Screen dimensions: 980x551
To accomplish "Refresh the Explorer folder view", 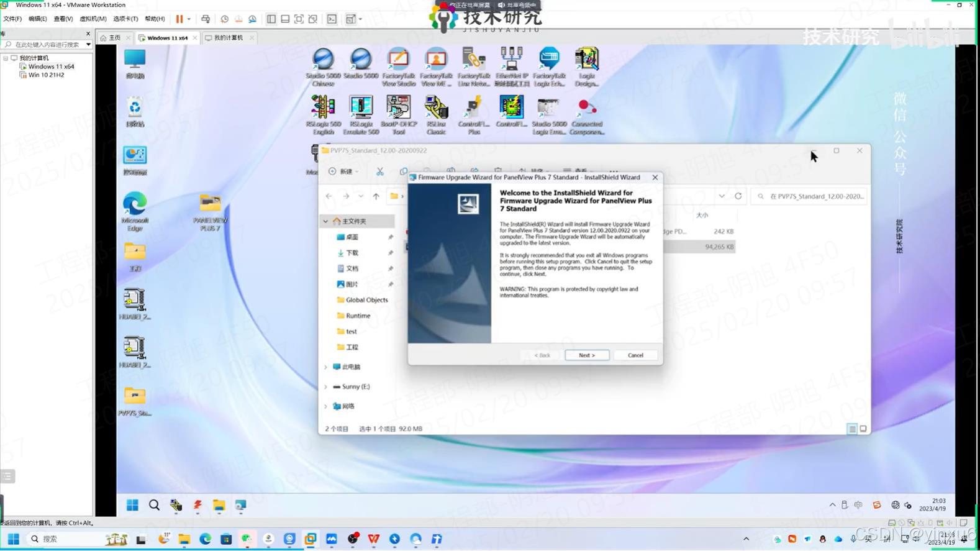I will 738,196.
